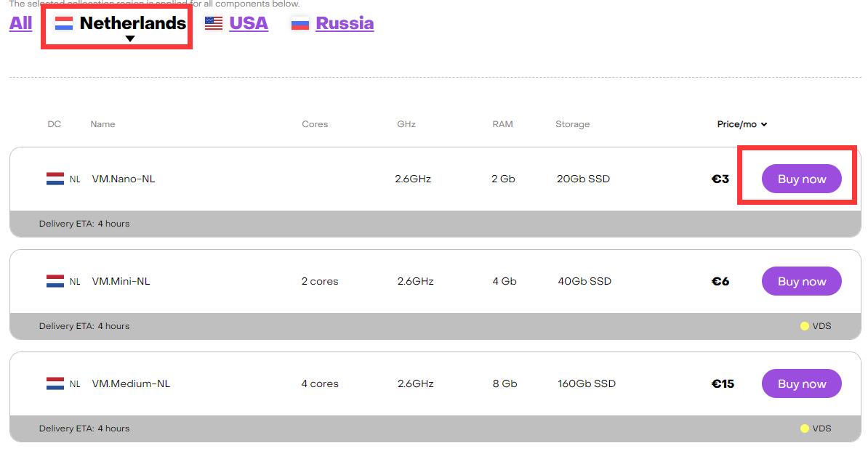Click the Name column header
The width and height of the screenshot is (868, 451).
point(103,124)
